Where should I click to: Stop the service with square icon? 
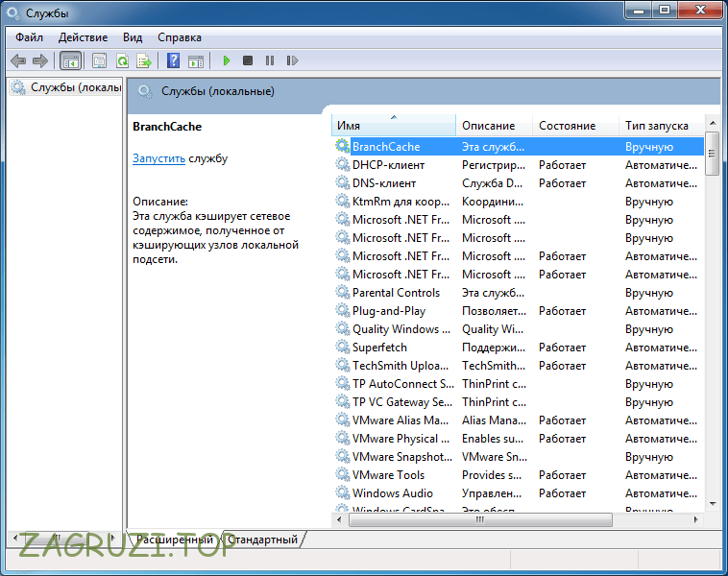tap(248, 60)
